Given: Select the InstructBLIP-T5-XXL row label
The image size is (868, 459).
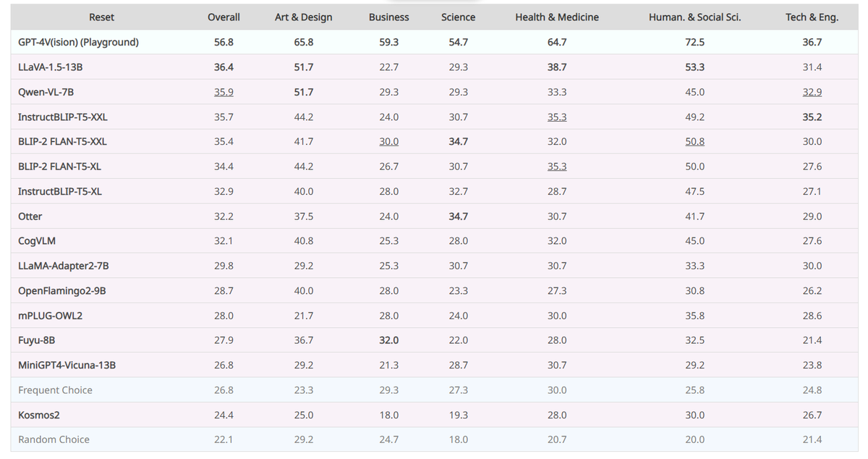Looking at the screenshot, I should [63, 117].
